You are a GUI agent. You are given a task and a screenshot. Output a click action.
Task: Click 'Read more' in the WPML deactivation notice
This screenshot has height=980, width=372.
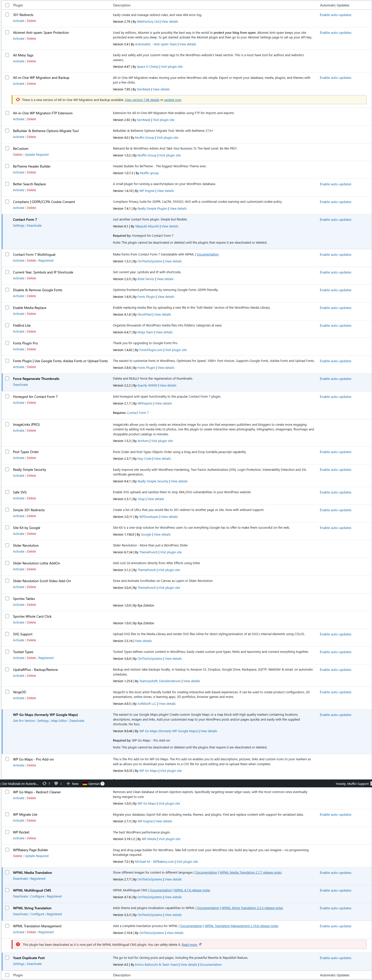[189, 944]
